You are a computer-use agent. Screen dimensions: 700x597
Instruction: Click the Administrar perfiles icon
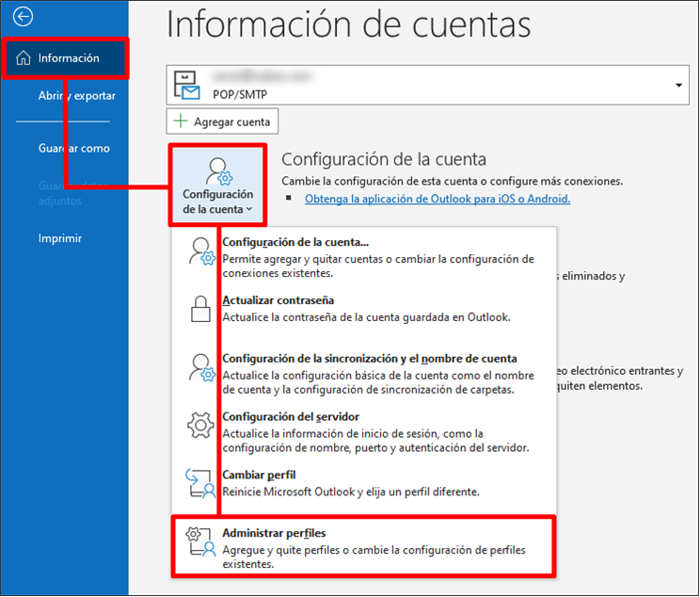pyautogui.click(x=200, y=543)
